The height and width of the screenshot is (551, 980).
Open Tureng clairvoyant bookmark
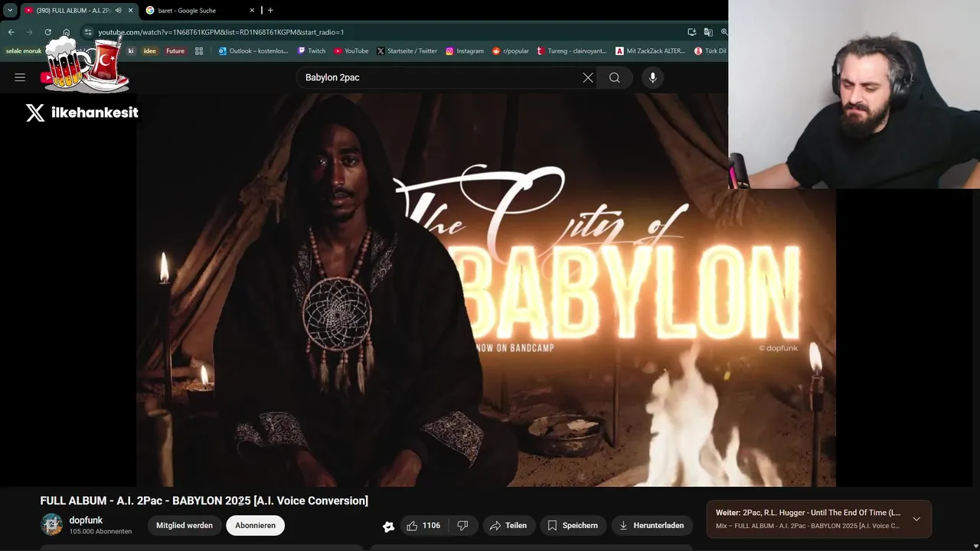tap(572, 51)
